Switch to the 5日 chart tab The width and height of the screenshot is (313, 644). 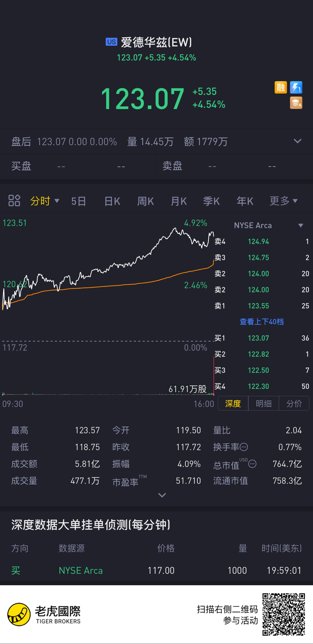point(78,201)
